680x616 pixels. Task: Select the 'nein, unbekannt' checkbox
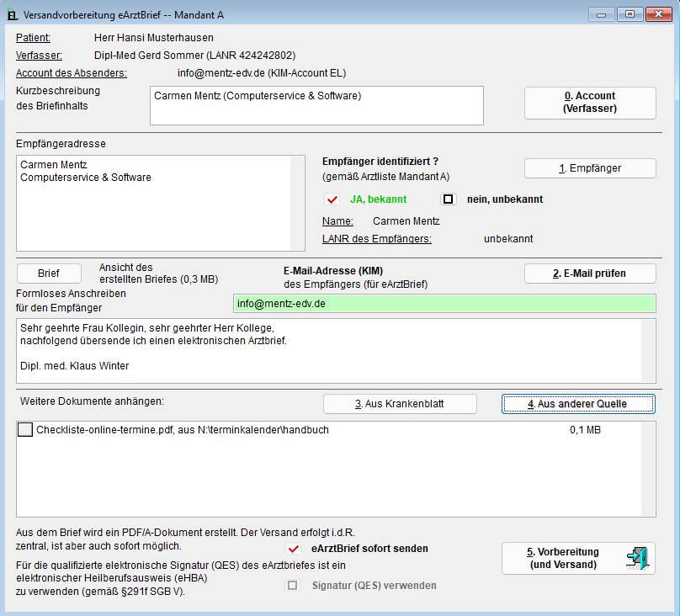click(x=449, y=199)
